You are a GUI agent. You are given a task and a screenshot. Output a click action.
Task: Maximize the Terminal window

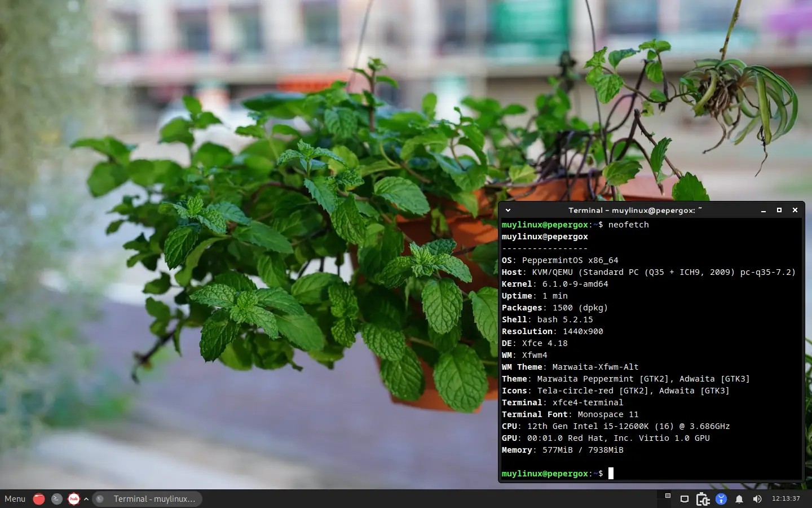(779, 210)
